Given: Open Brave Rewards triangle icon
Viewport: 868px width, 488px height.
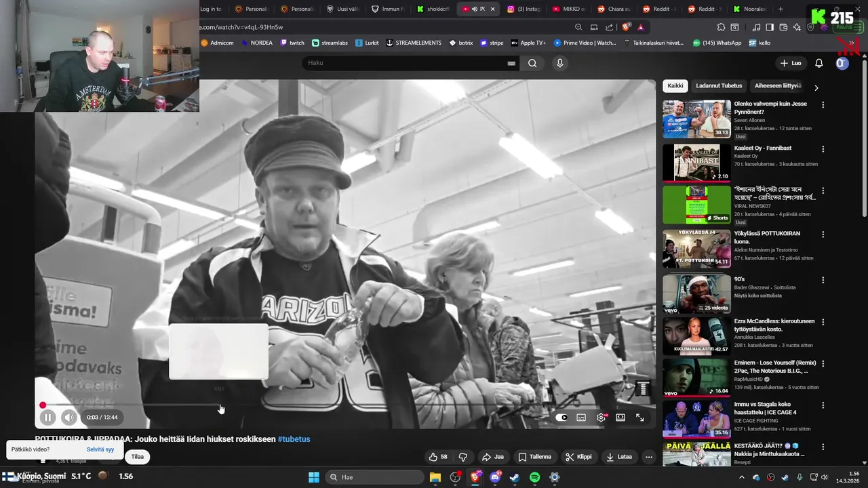Looking at the screenshot, I should coord(641,27).
